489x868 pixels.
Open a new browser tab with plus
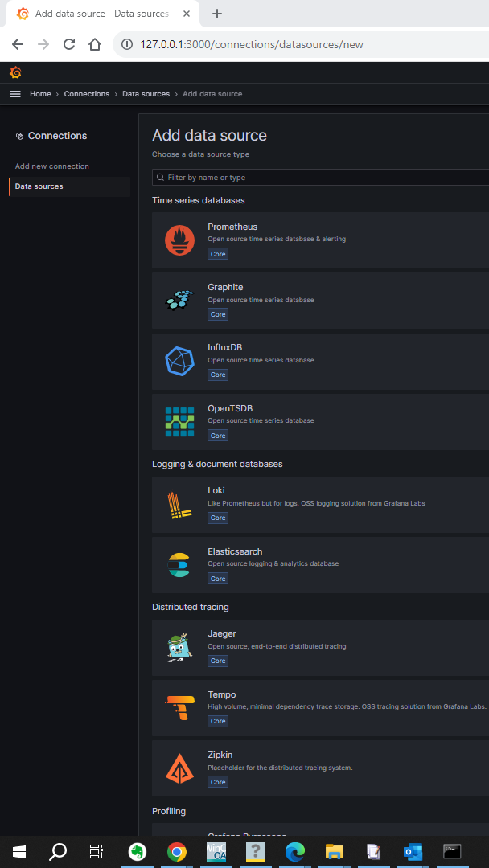217,14
